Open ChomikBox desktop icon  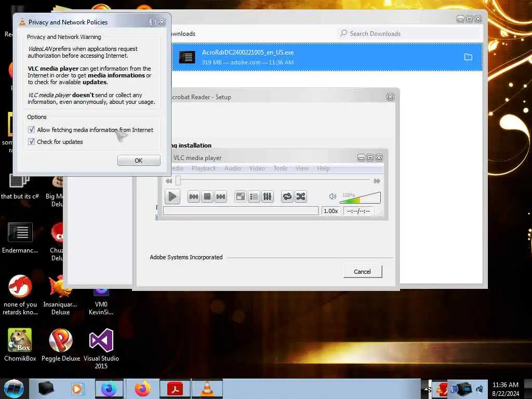20,345
